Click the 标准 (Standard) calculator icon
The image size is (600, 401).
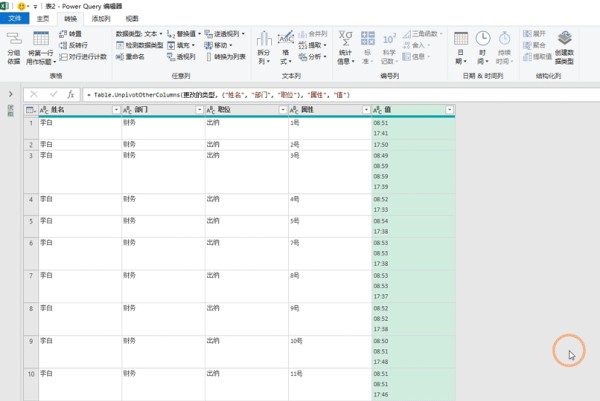tap(368, 38)
